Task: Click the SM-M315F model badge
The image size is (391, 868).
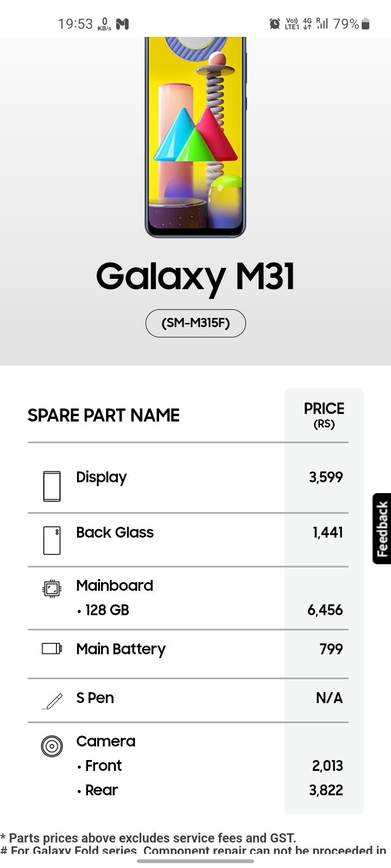Action: coord(195,323)
